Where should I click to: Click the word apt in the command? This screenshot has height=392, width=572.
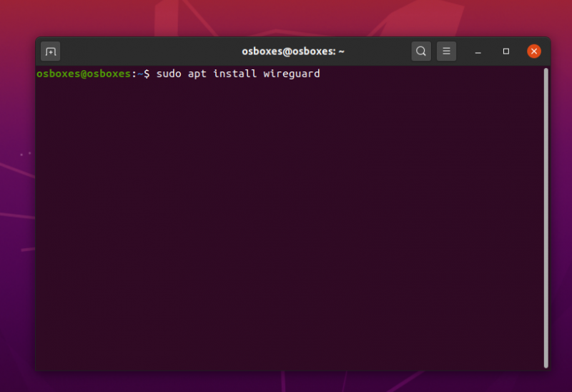tap(197, 74)
